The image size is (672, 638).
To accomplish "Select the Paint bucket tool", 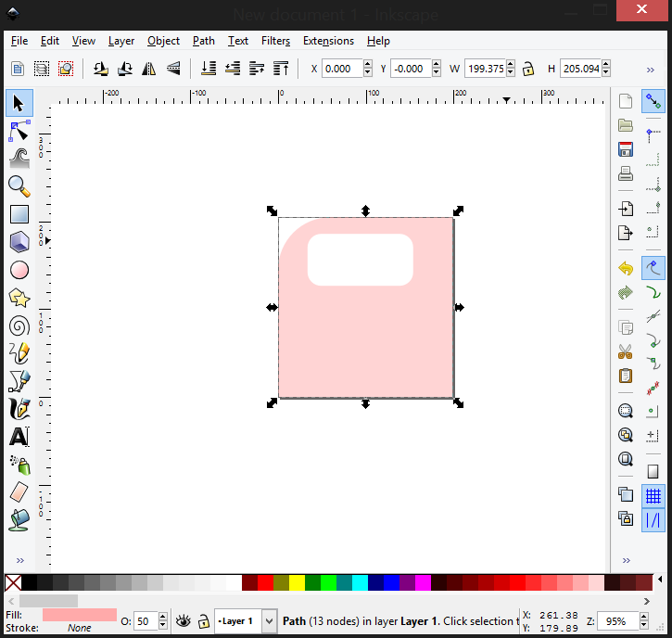I will (x=19, y=520).
